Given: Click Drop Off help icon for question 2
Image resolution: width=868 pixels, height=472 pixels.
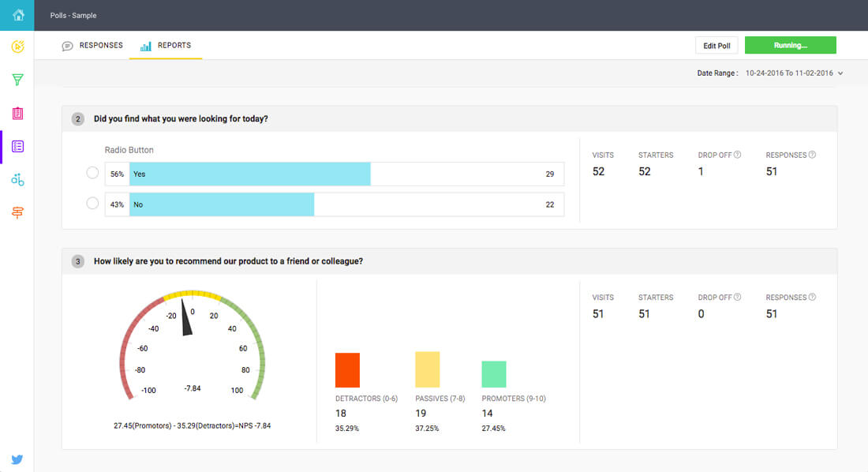Looking at the screenshot, I should coord(737,155).
